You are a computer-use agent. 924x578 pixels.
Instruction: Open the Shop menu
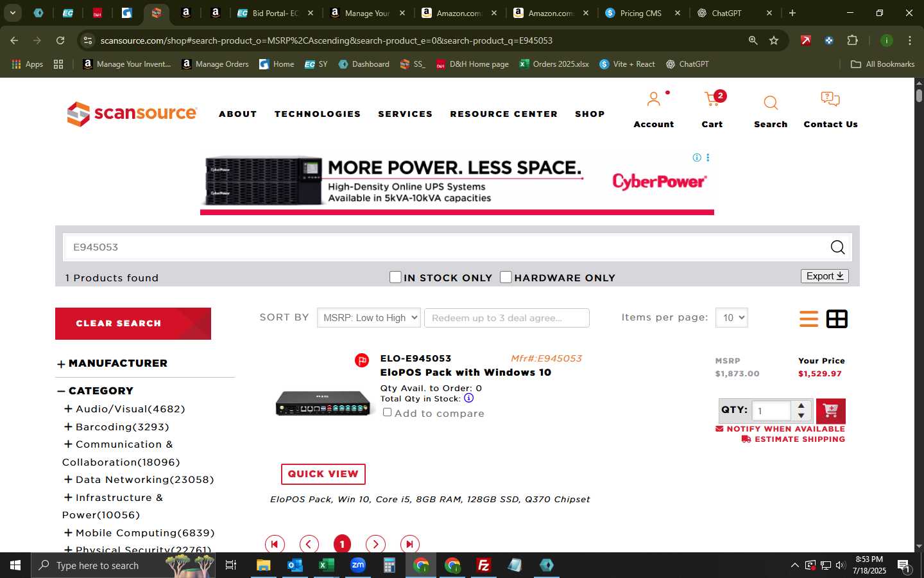(590, 114)
